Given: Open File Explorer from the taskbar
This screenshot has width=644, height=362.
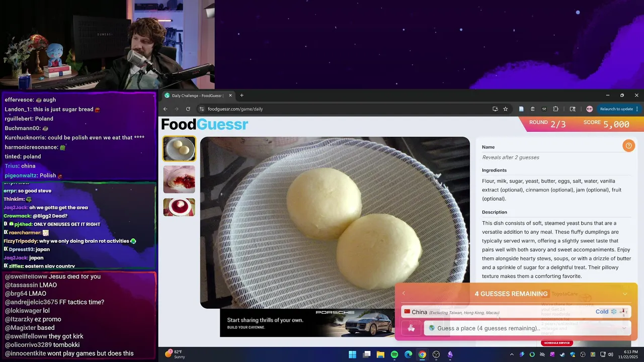Looking at the screenshot, I should pos(380,354).
